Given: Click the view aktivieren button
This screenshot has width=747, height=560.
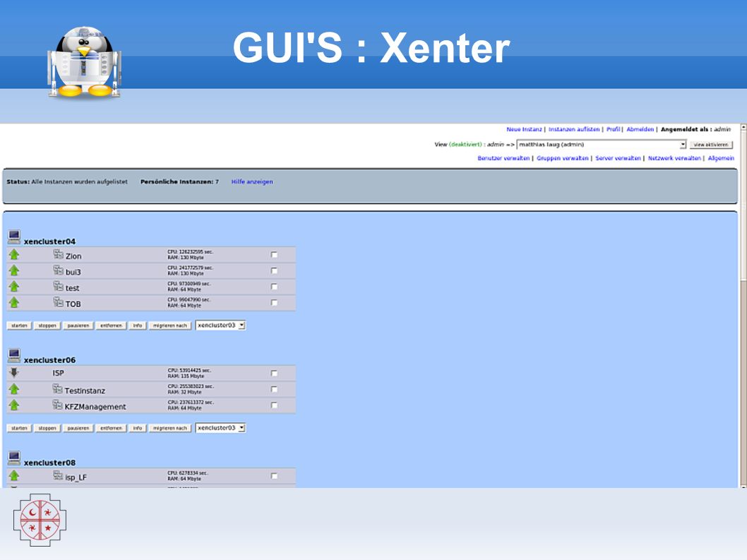Looking at the screenshot, I should (711, 144).
